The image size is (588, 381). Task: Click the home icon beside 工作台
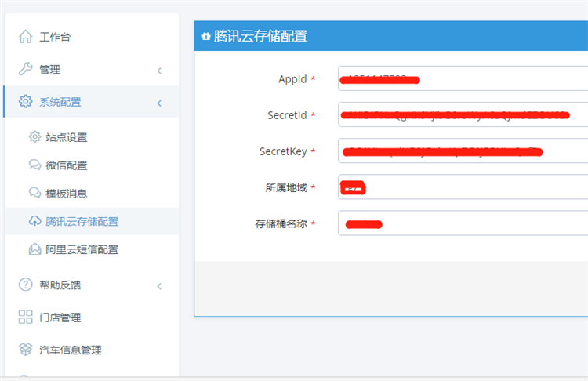tap(26, 36)
